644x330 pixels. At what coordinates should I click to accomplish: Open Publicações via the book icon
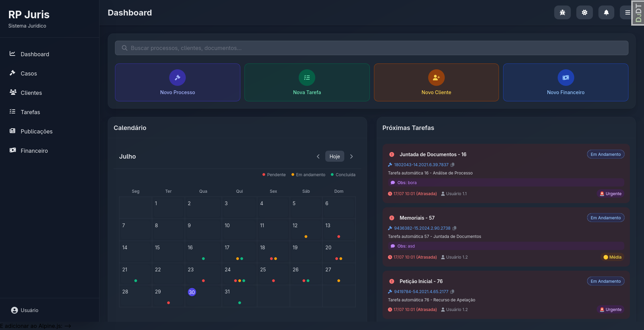12,131
